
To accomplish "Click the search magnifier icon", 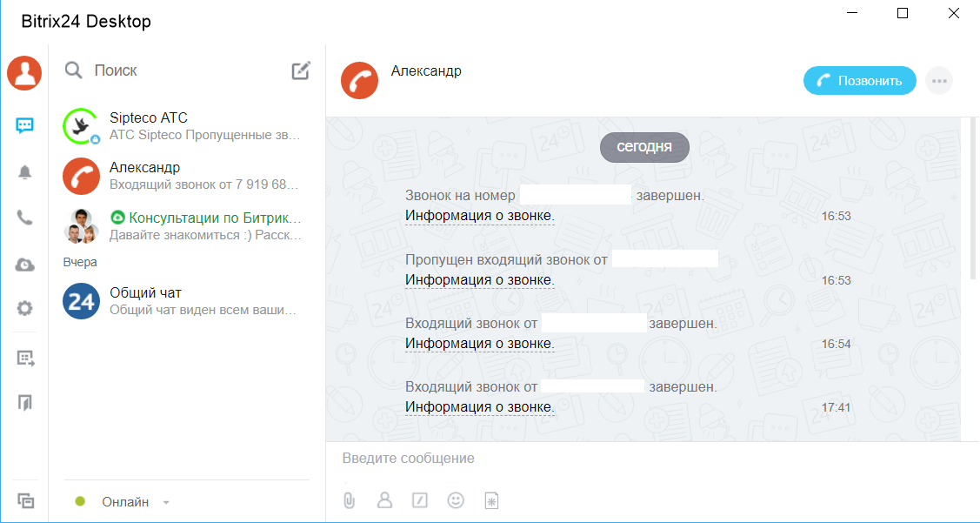I will click(74, 70).
